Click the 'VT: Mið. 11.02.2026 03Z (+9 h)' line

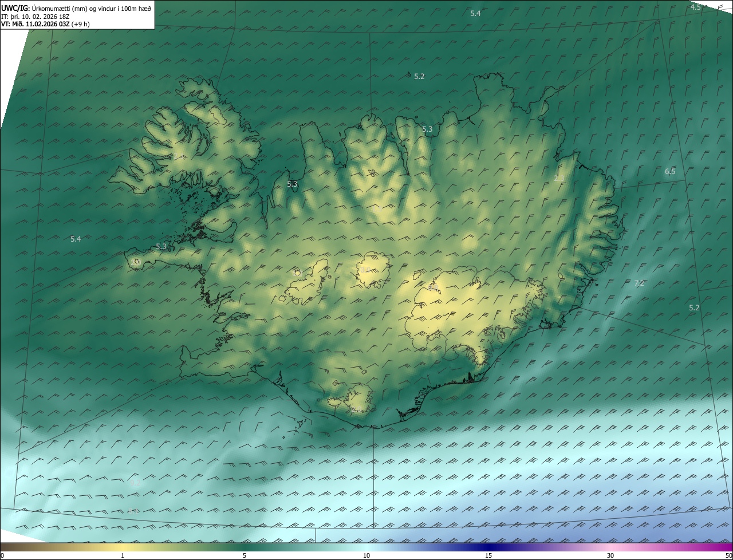(45, 24)
